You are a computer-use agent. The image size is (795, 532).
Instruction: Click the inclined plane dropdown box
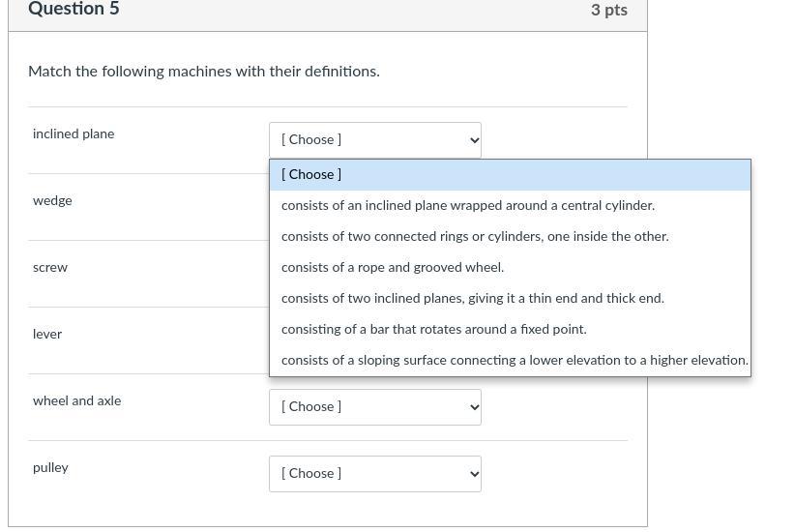coord(374,140)
